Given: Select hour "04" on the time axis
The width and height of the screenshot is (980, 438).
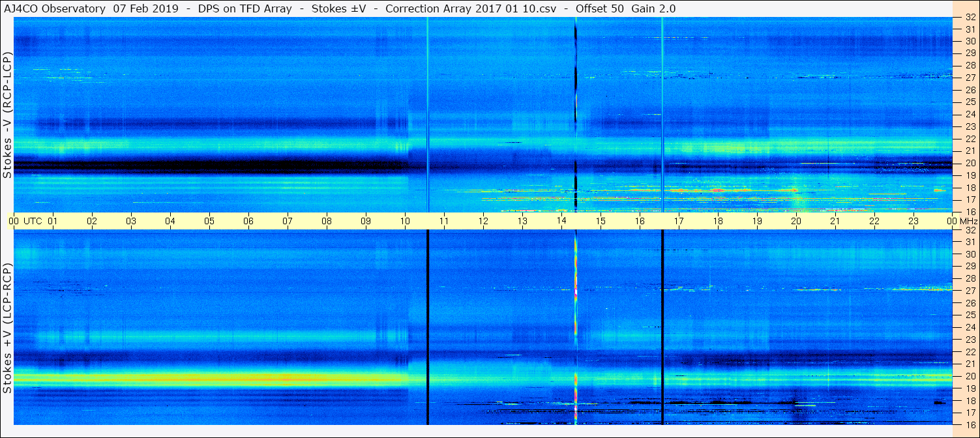Looking at the screenshot, I should (170, 221).
